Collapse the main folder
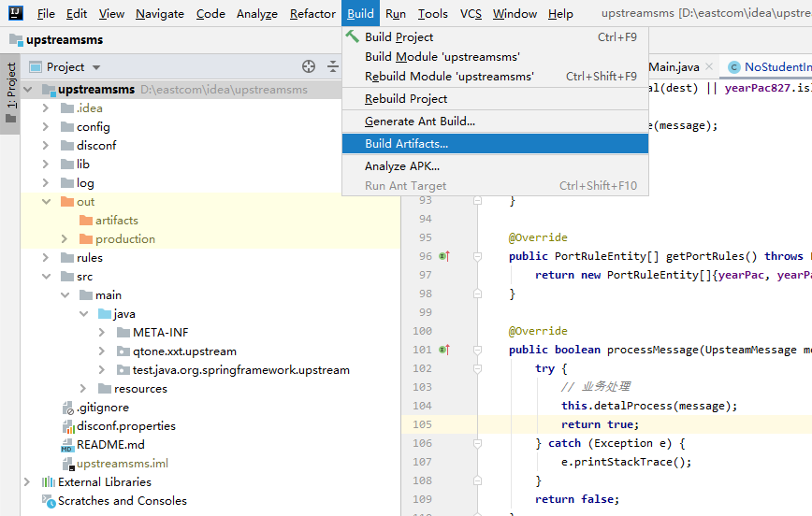 click(x=65, y=295)
